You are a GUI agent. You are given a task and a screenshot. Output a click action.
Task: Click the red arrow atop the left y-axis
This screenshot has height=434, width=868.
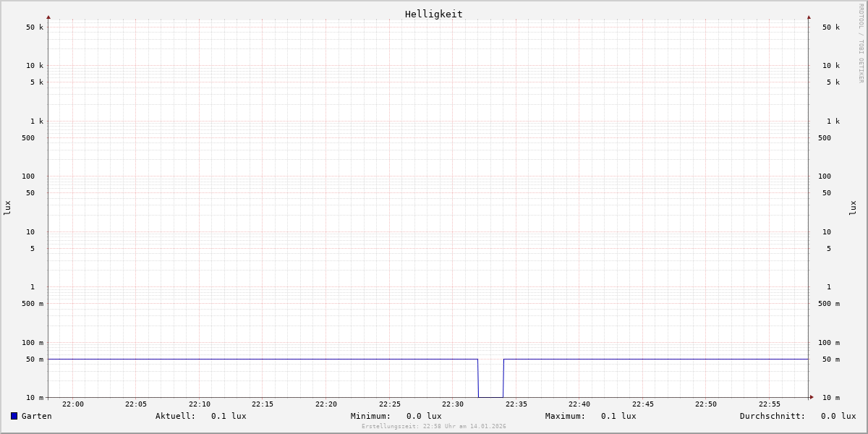[x=48, y=17]
